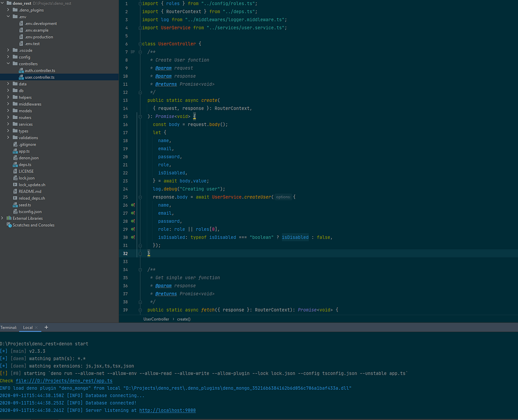Screen dimensions: 518x420
Task: Expand the models folder
Action: [8, 111]
